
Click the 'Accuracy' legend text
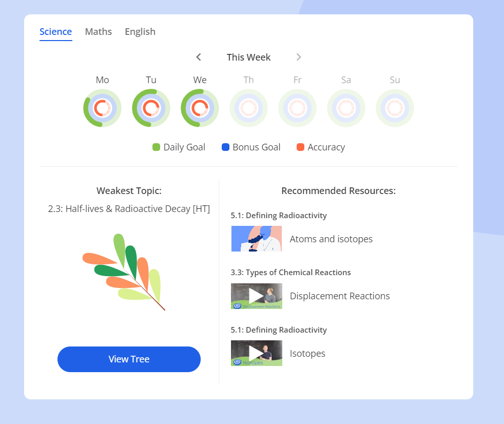tap(326, 147)
